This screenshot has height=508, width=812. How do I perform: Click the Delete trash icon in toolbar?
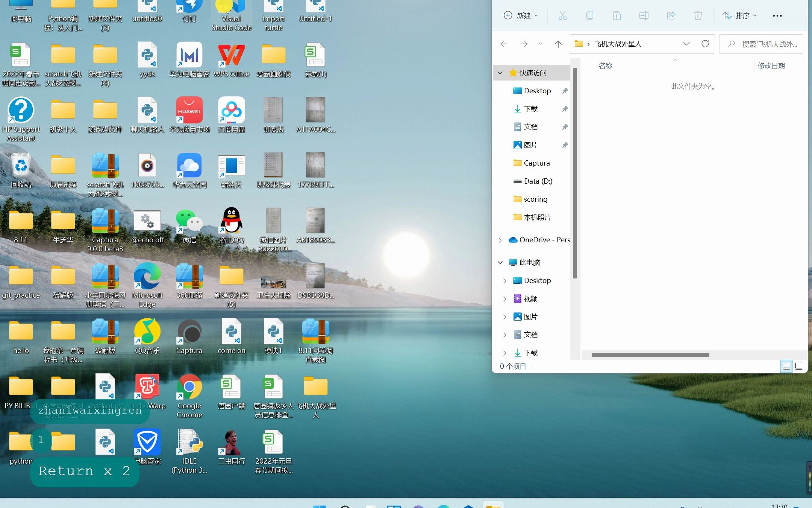[698, 15]
